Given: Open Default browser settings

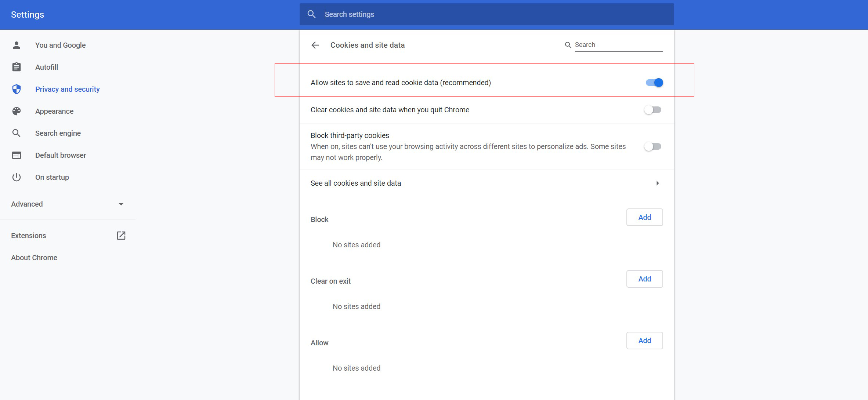Looking at the screenshot, I should (61, 155).
